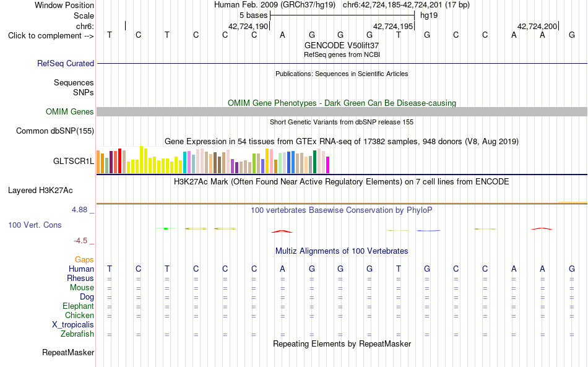Click the dark blue RefSeq Curated gene line
The width and height of the screenshot is (588, 367).
tap(342, 63)
